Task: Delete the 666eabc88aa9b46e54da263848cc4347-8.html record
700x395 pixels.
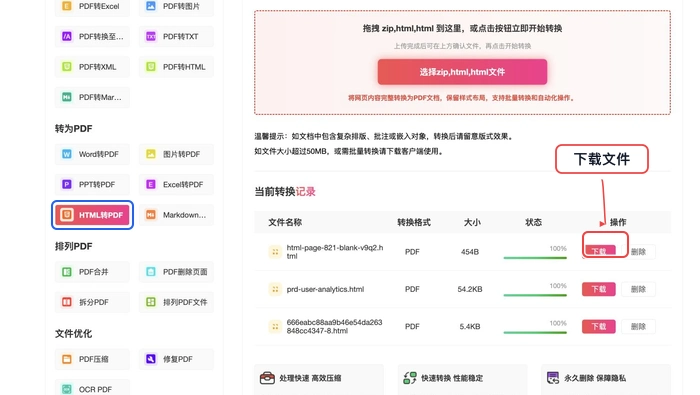Action: (638, 327)
